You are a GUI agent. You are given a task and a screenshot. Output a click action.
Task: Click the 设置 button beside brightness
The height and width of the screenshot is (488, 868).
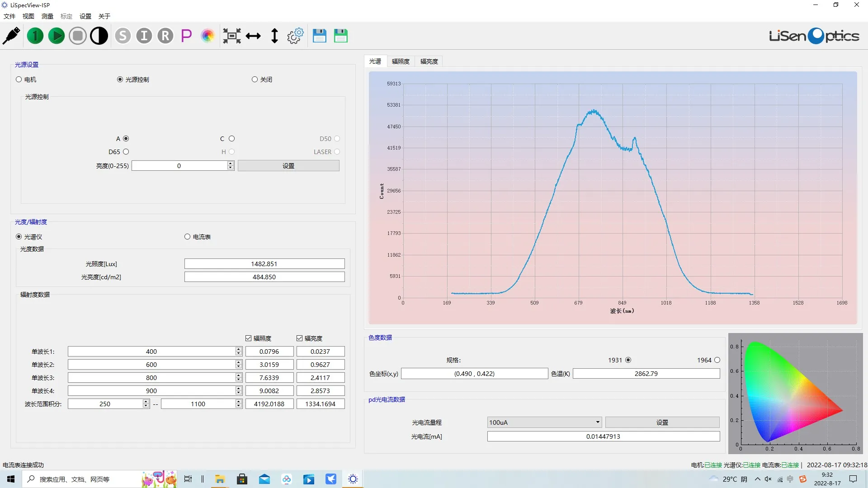[x=288, y=166]
